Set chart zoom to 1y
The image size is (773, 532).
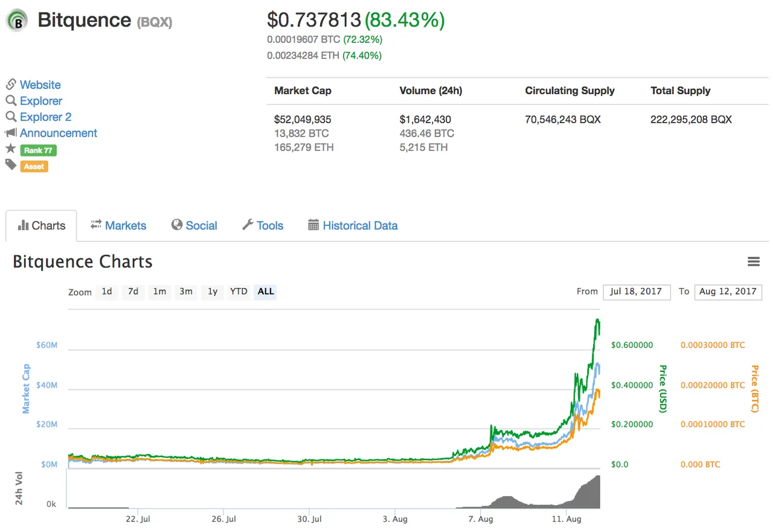[x=213, y=292]
